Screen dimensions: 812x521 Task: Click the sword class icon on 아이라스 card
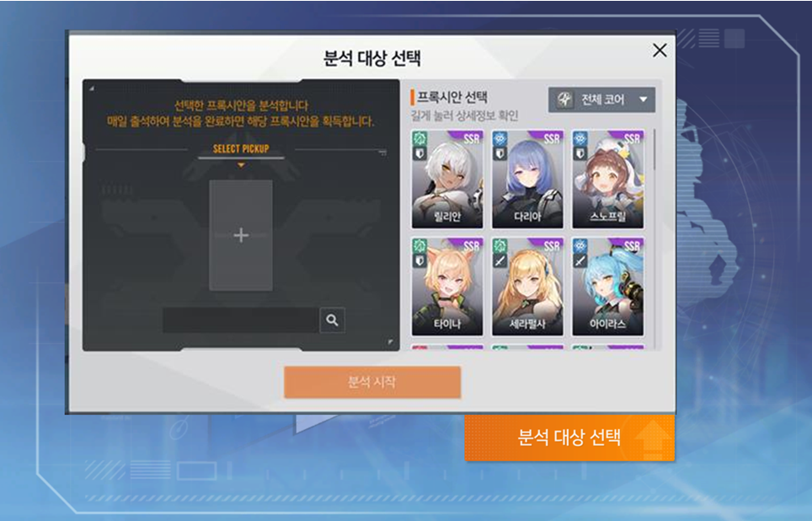pos(580,260)
